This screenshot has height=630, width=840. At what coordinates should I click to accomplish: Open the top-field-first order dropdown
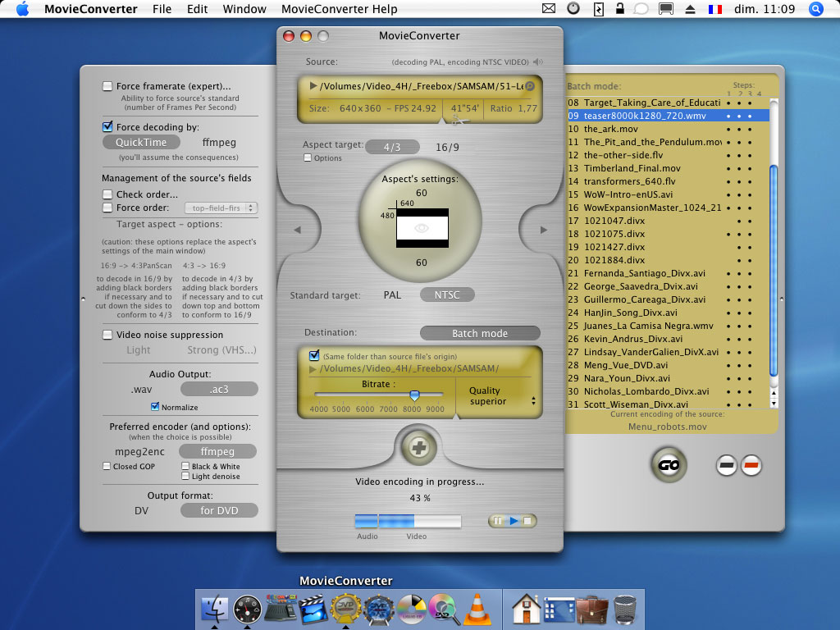click(x=220, y=208)
